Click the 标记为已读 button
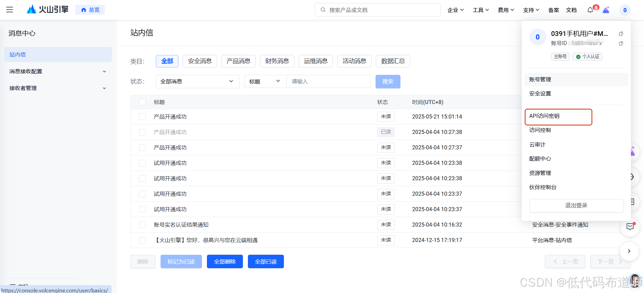This screenshot has width=644, height=293. pos(181,261)
